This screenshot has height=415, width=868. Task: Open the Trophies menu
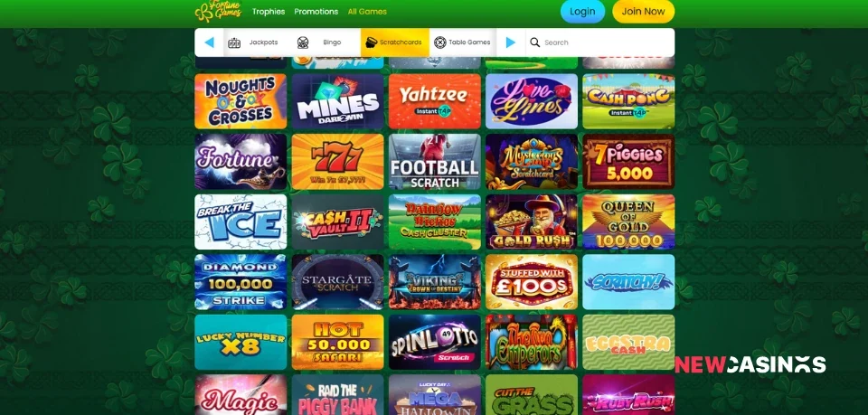pos(269,12)
